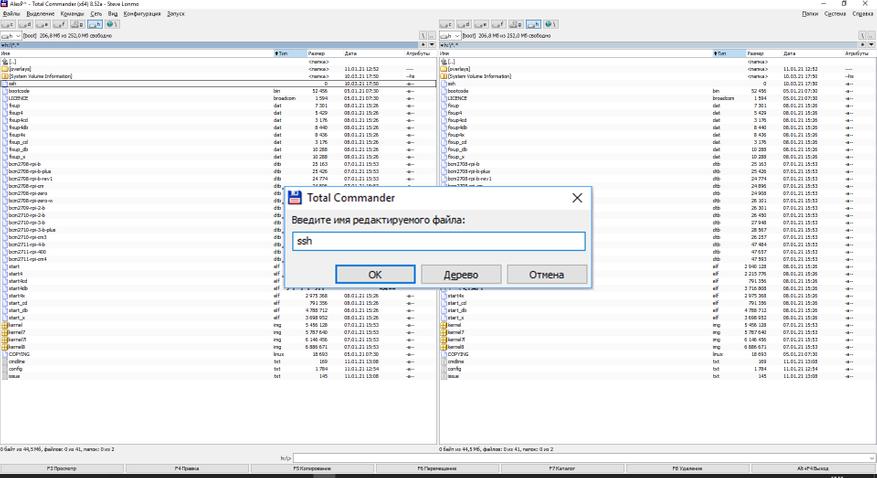Viewport: 877px width, 478px height.
Task: Click the F6 Перемещение button
Action: 437,468
